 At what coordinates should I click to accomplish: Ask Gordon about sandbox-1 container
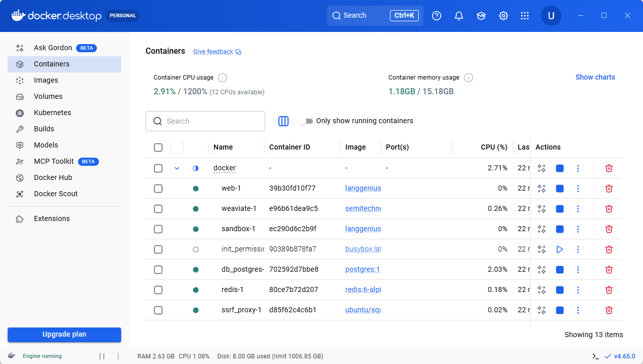pos(542,229)
